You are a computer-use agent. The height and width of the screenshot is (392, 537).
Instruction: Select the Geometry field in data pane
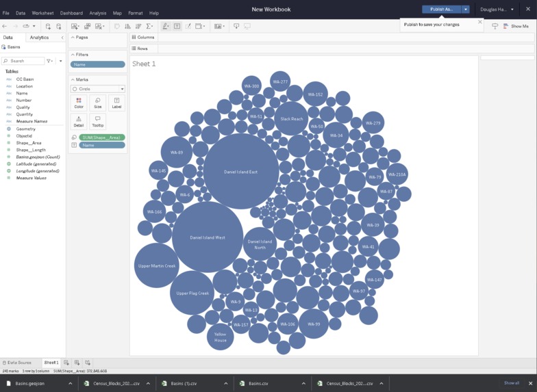coord(26,129)
